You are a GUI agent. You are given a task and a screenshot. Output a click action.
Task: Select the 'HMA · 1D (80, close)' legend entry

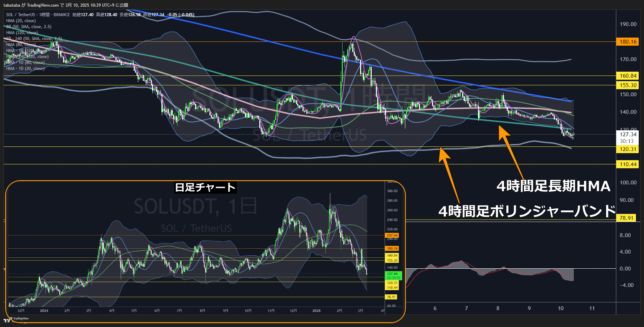point(25,63)
